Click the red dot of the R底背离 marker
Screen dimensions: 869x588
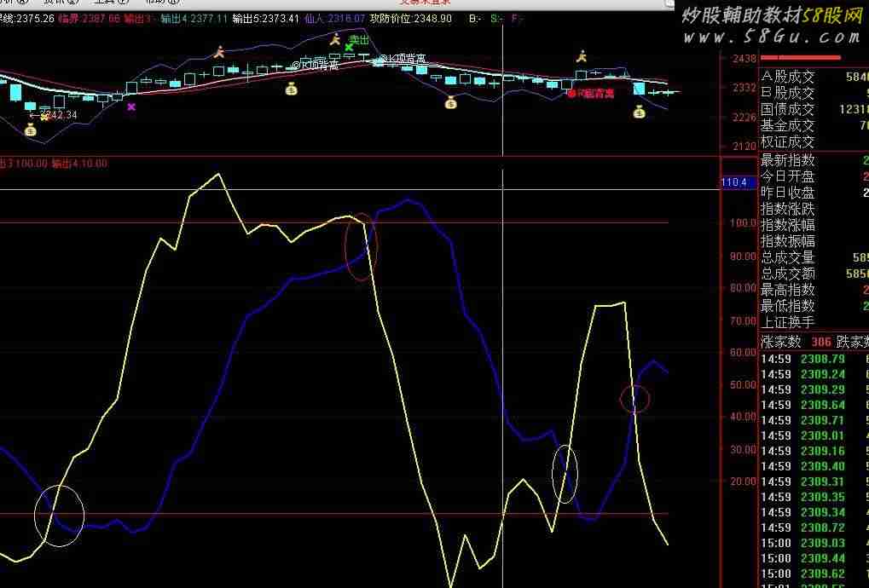click(571, 94)
